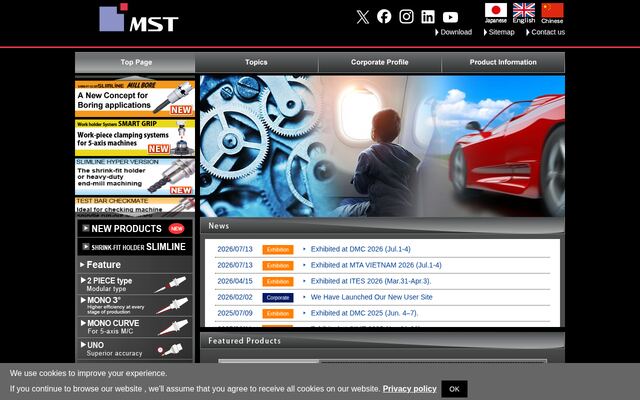
Task: Open the Corporate Profile tab
Action: tap(380, 62)
